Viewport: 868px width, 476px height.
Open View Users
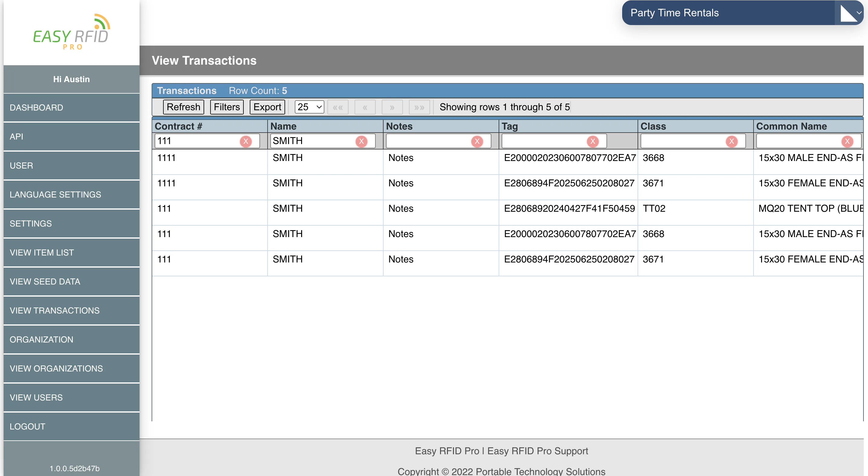72,397
